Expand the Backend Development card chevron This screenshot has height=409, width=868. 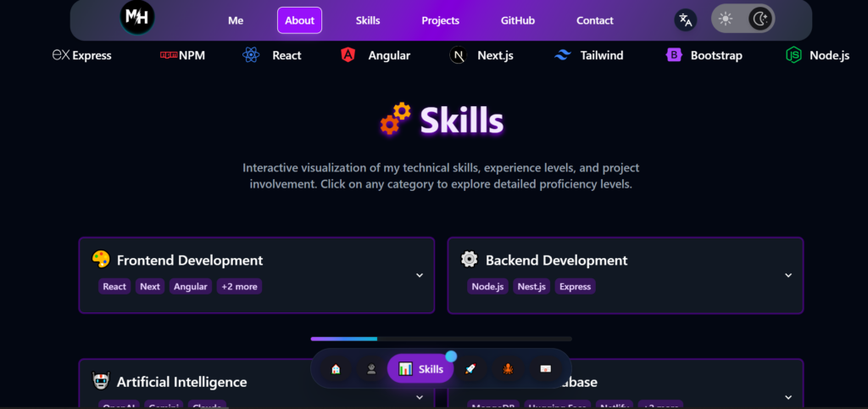(788, 276)
